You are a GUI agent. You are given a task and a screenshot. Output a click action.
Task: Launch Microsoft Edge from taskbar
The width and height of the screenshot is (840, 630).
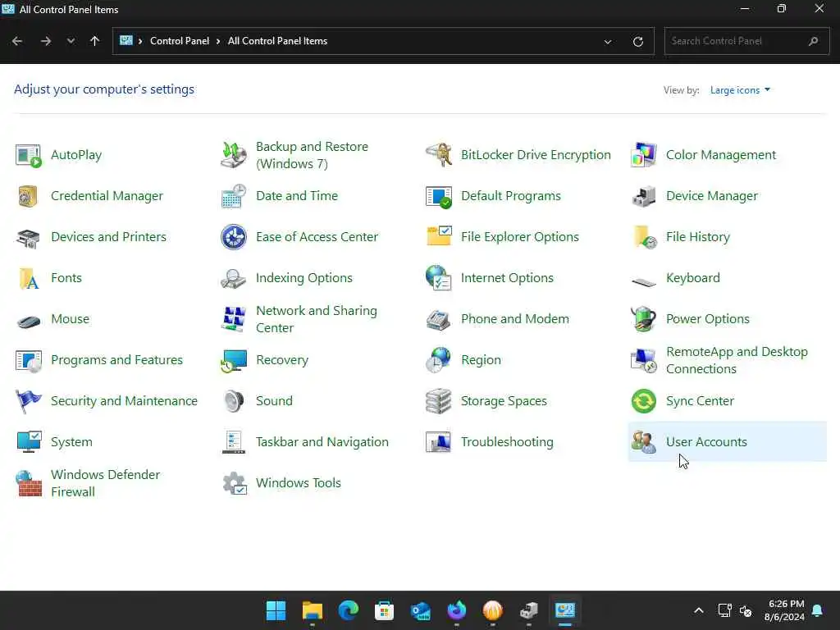[348, 610]
